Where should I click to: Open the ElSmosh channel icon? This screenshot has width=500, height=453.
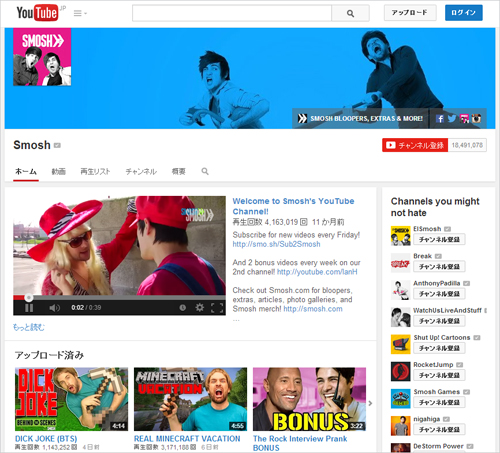(x=401, y=236)
